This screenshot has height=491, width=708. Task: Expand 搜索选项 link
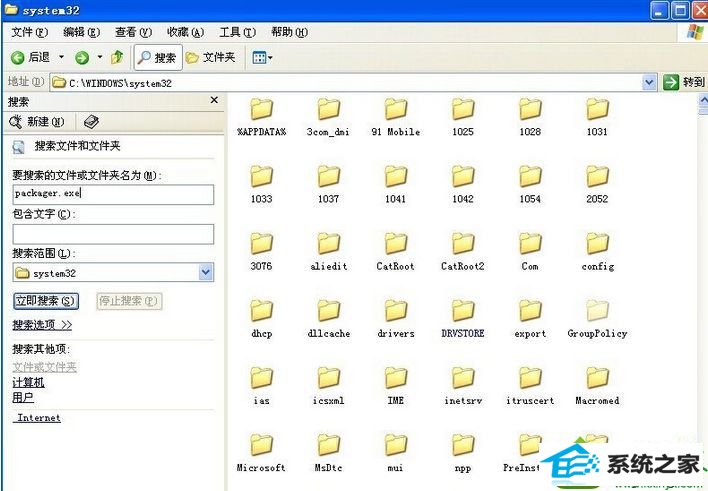point(42,325)
